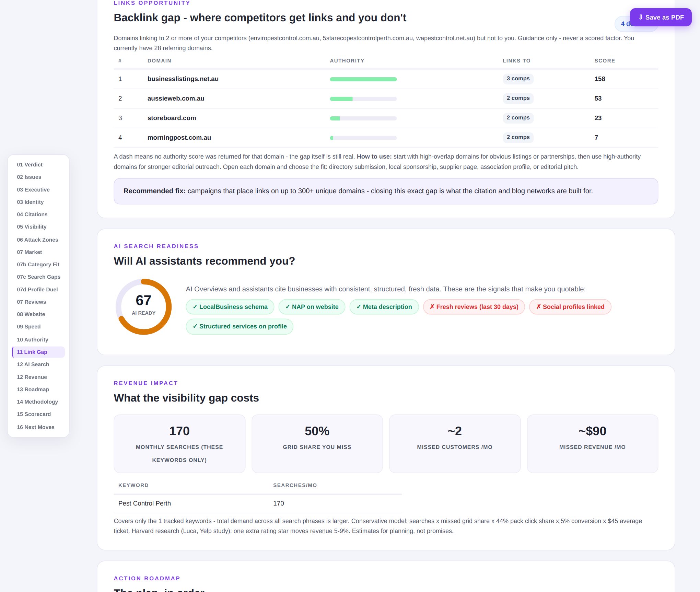Click the ~$90 missed revenue card
The width and height of the screenshot is (700, 592).
coord(592,444)
